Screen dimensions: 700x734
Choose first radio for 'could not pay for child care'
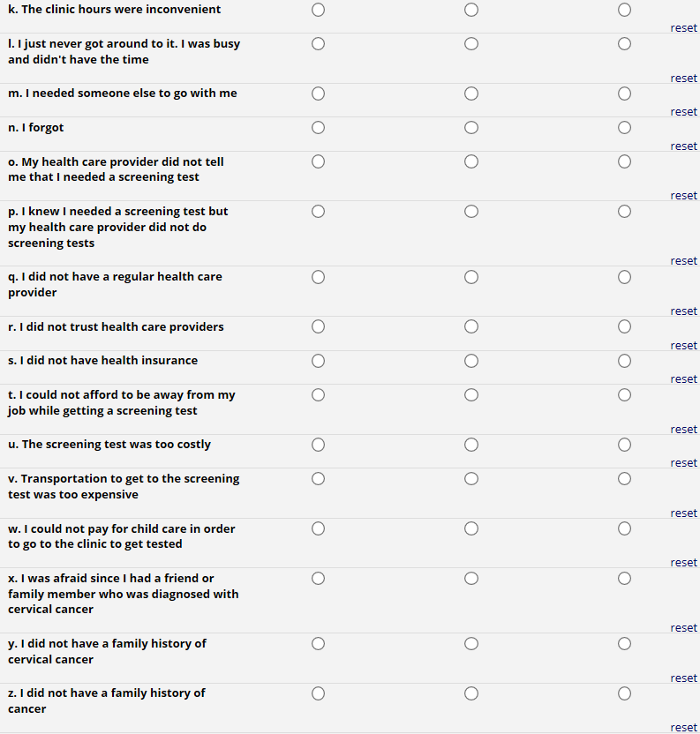[318, 529]
